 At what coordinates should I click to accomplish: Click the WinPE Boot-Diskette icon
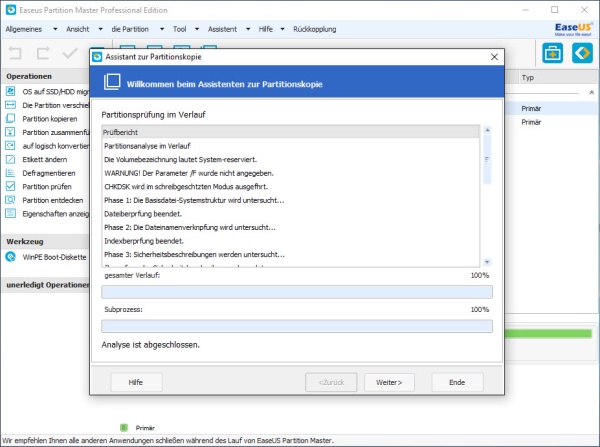click(x=10, y=257)
